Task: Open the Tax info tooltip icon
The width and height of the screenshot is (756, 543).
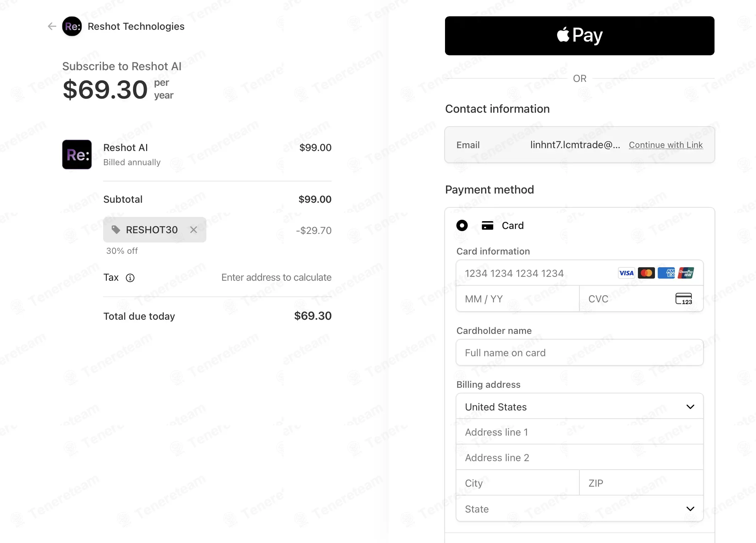Action: pos(130,278)
